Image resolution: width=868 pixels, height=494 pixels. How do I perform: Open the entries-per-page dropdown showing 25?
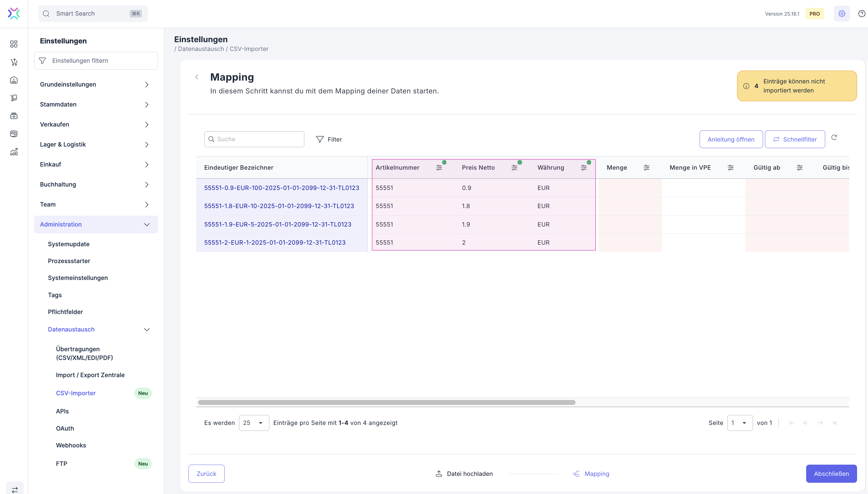tap(254, 423)
